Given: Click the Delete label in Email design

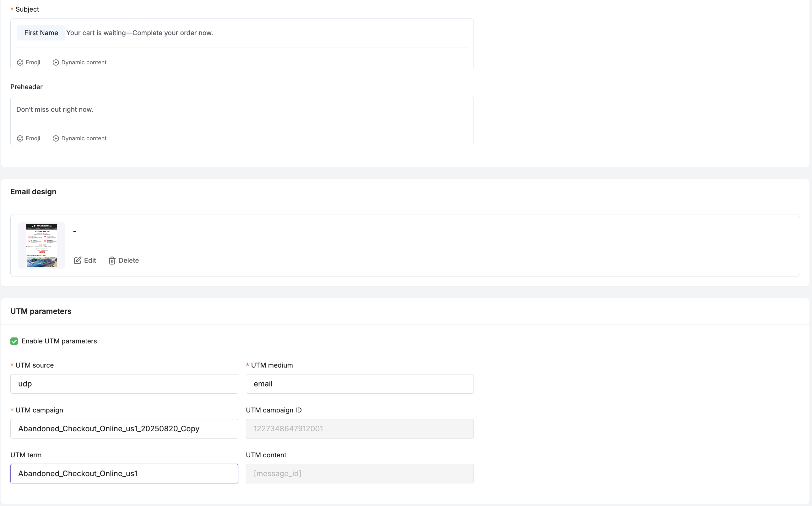Looking at the screenshot, I should click(x=128, y=260).
